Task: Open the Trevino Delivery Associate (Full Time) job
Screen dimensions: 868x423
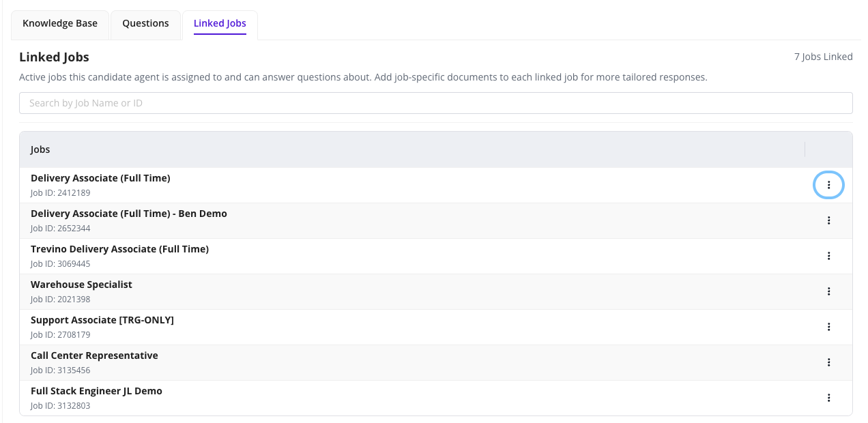Action: (119, 249)
